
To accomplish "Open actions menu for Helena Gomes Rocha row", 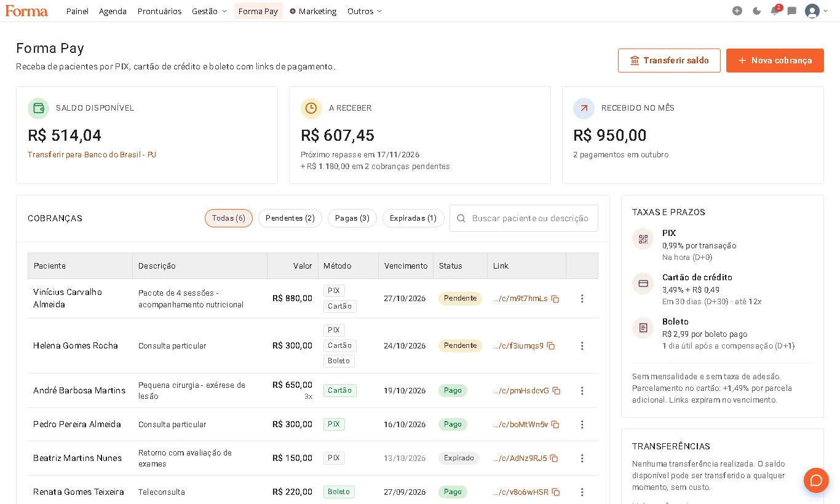I will tap(582, 346).
